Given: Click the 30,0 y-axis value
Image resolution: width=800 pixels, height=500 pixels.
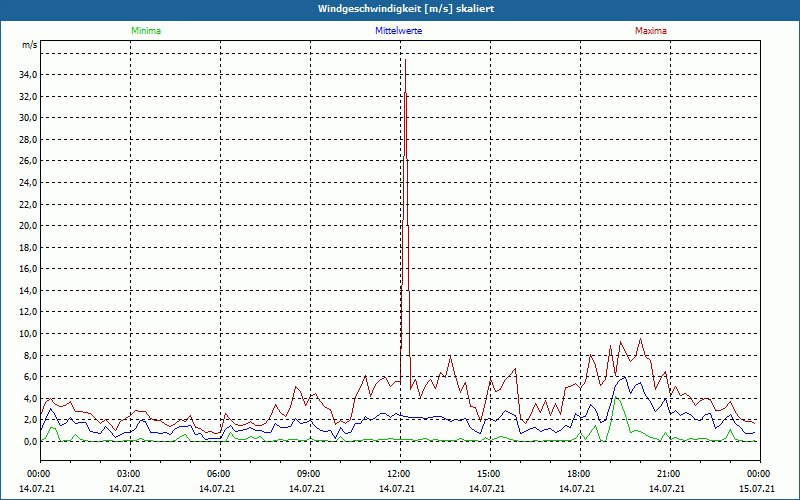Looking at the screenshot, I should click(x=28, y=118).
